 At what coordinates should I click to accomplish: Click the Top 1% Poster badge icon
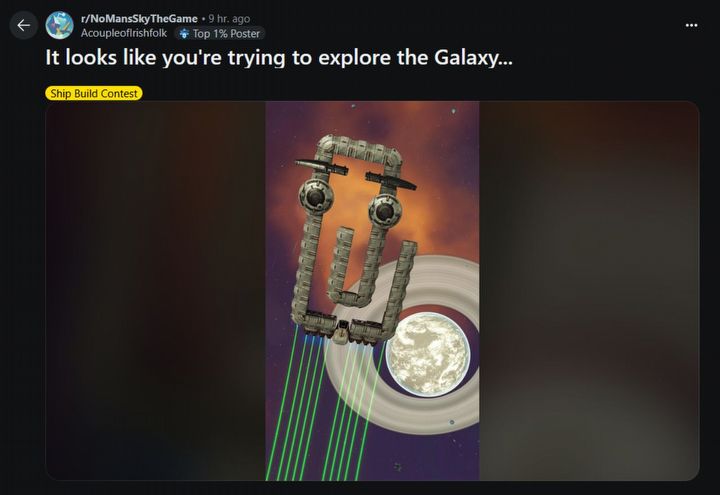(184, 34)
